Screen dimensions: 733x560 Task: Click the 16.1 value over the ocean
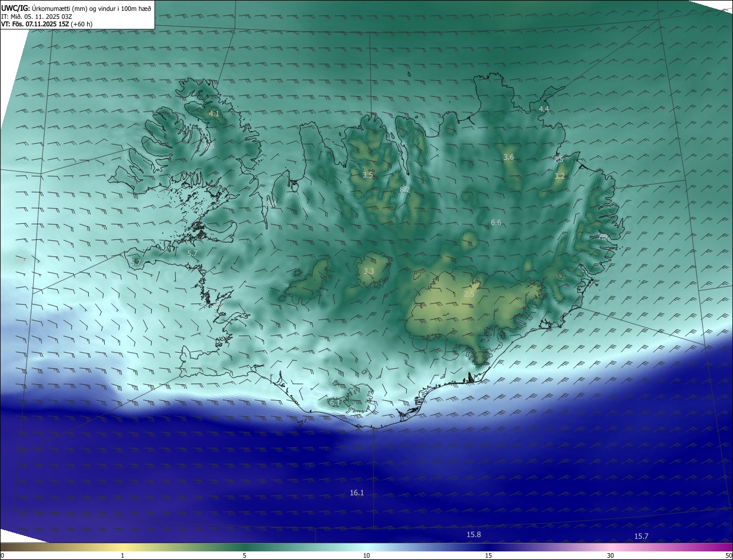357,492
